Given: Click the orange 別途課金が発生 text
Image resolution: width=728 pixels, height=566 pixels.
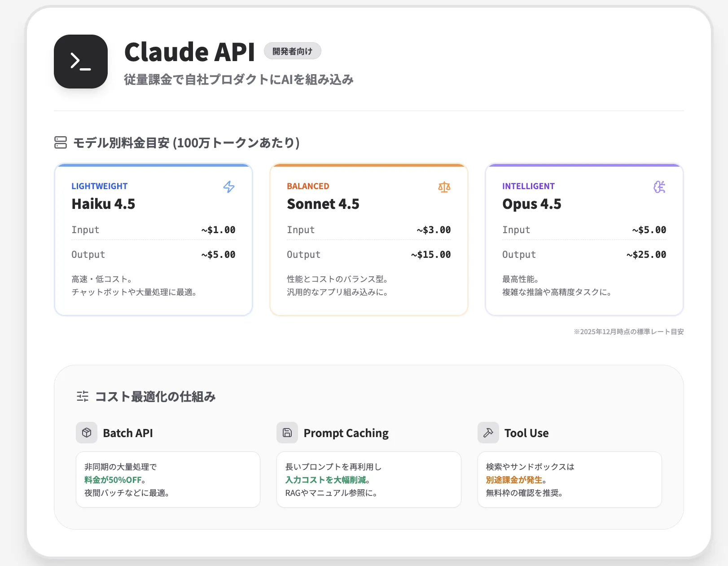Looking at the screenshot, I should (513, 480).
